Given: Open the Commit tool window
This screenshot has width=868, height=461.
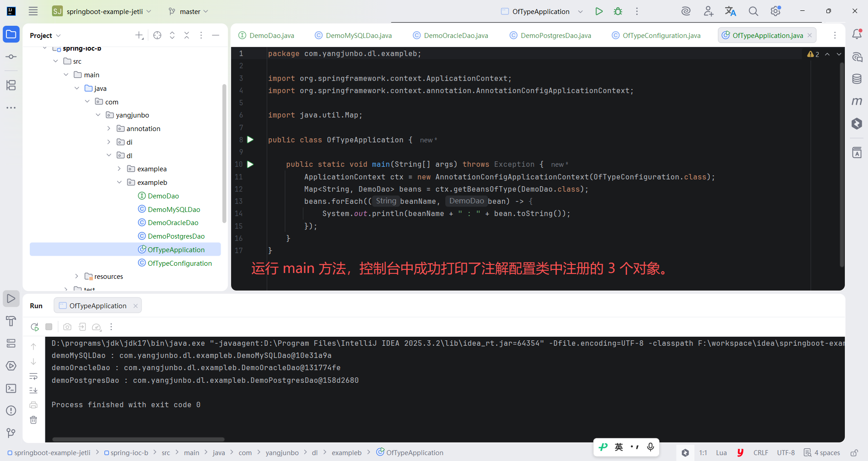Looking at the screenshot, I should click(11, 57).
